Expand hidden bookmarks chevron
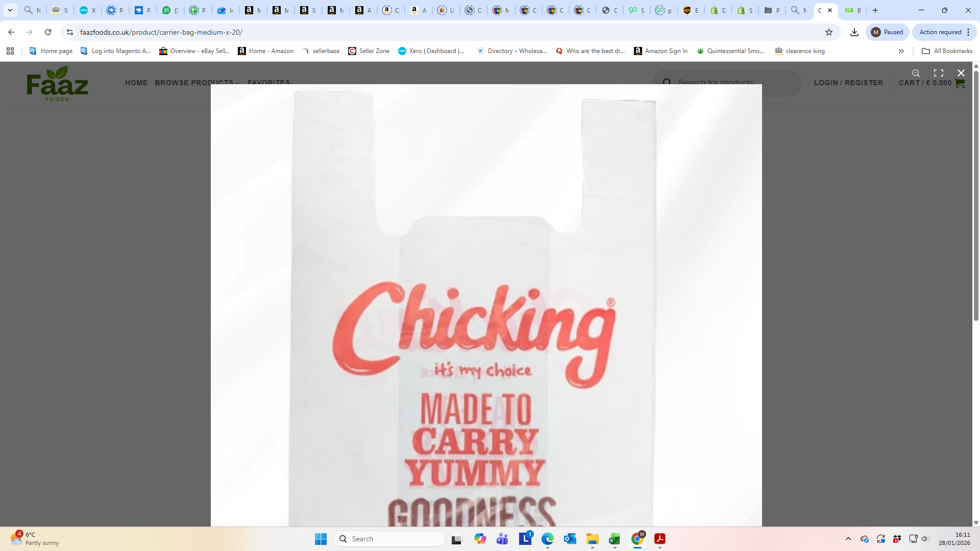 [901, 51]
